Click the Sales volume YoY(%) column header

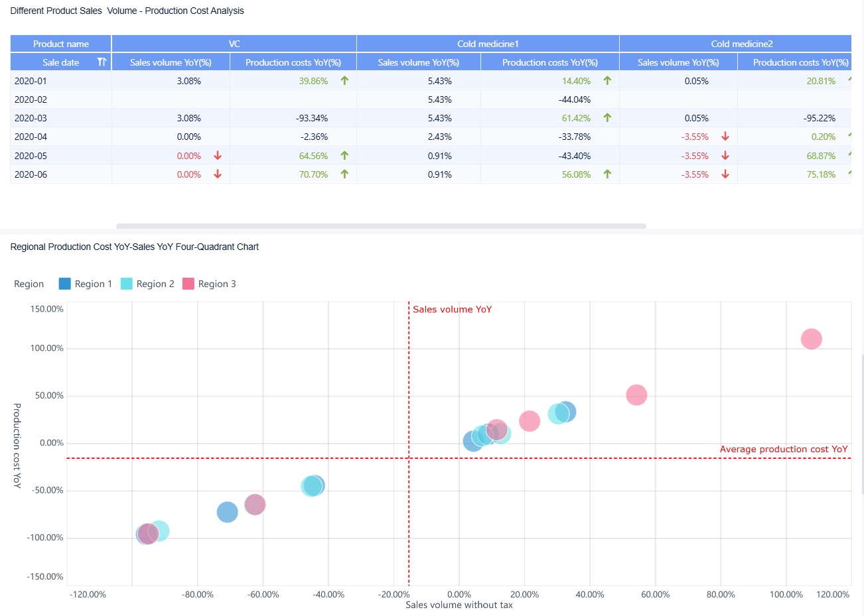click(x=171, y=62)
